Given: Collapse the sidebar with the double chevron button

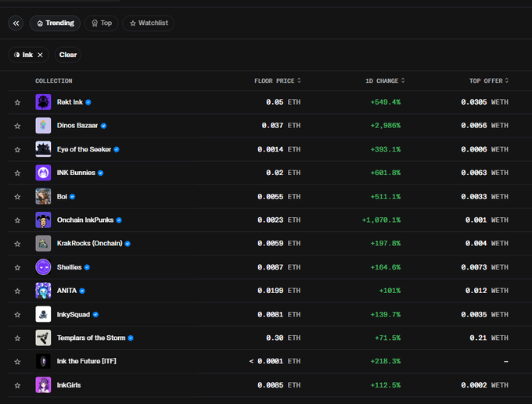Looking at the screenshot, I should coord(16,23).
